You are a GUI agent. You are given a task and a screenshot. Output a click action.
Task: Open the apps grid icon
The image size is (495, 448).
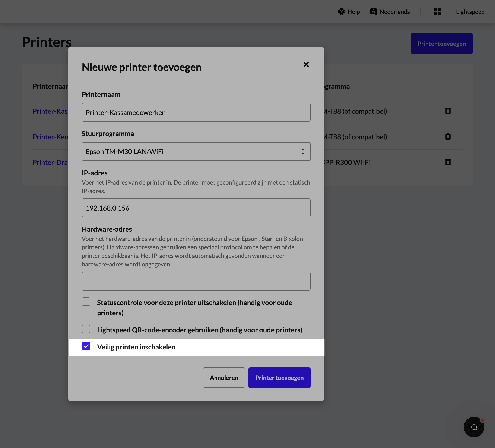[437, 12]
